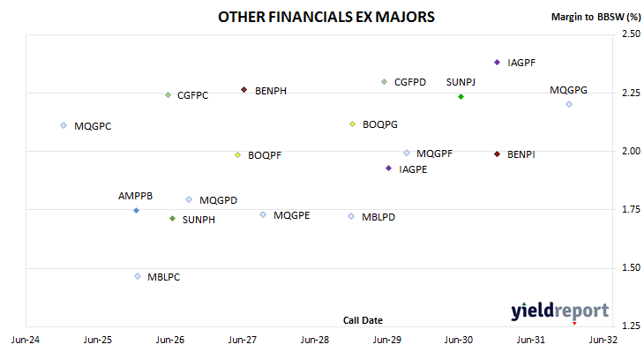Click the BOQPF label text

click(265, 155)
